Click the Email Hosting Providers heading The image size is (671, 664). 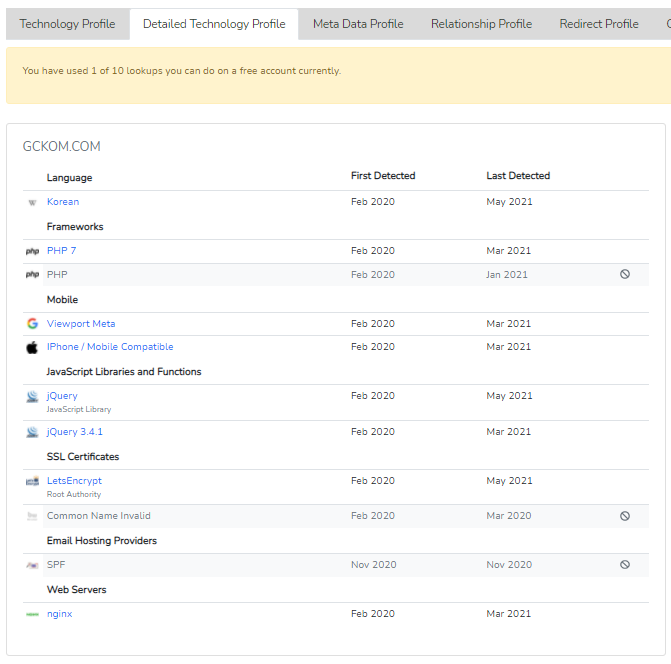pyautogui.click(x=101, y=540)
